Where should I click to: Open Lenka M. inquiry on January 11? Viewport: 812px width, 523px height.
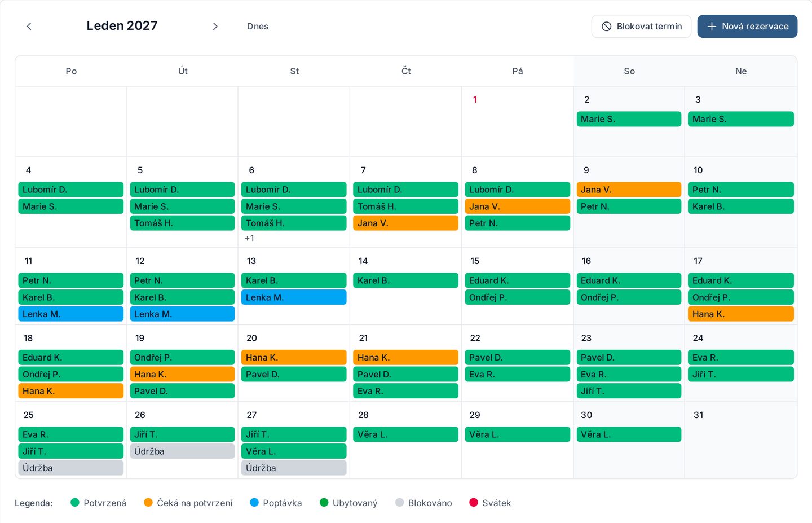(71, 314)
